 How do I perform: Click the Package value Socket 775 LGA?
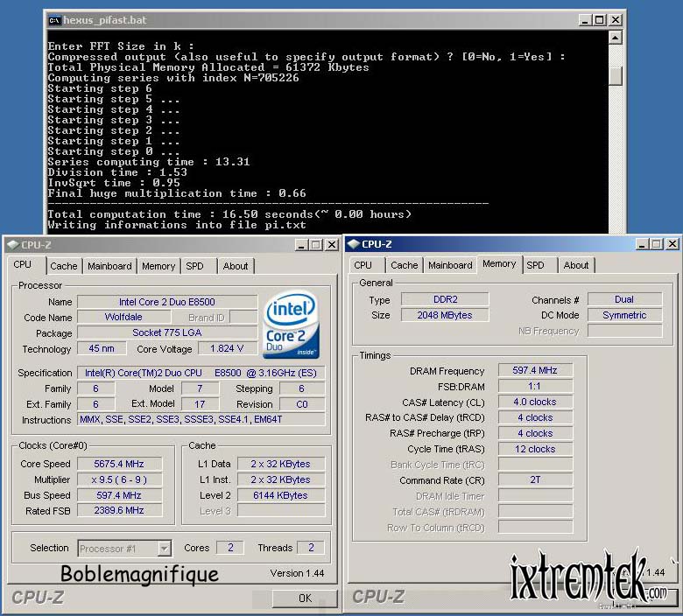(x=167, y=332)
